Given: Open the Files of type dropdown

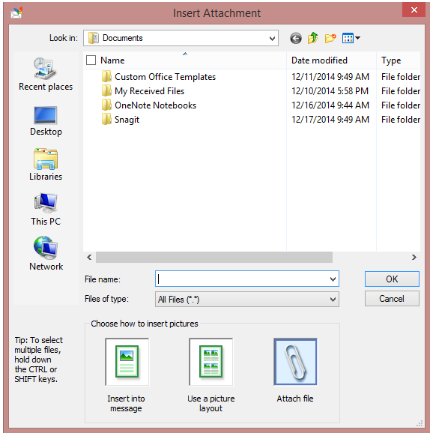Looking at the screenshot, I should tap(247, 299).
